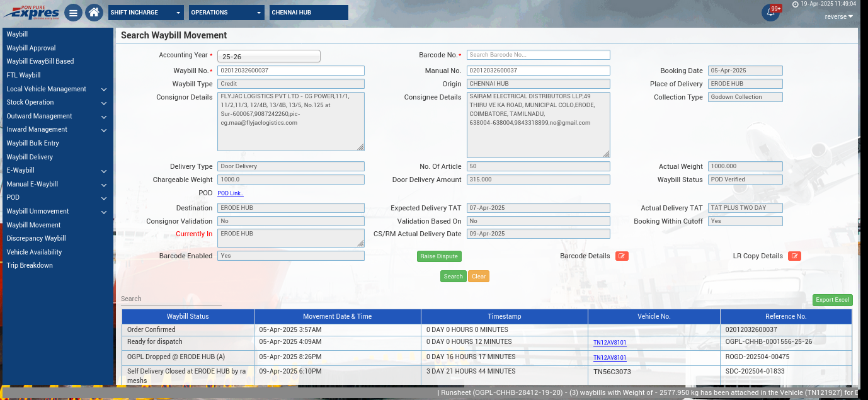Export table using Export Excel button

(x=832, y=300)
